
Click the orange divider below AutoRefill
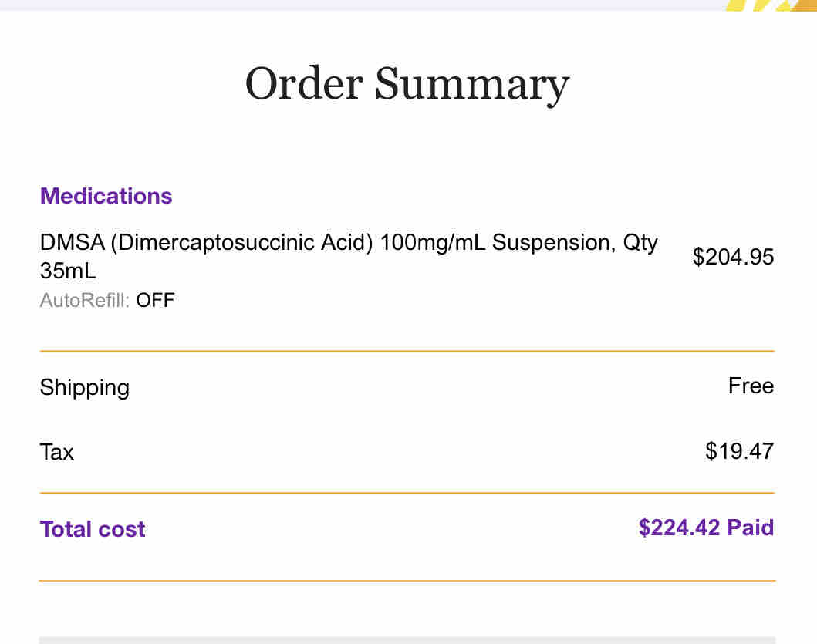point(407,351)
